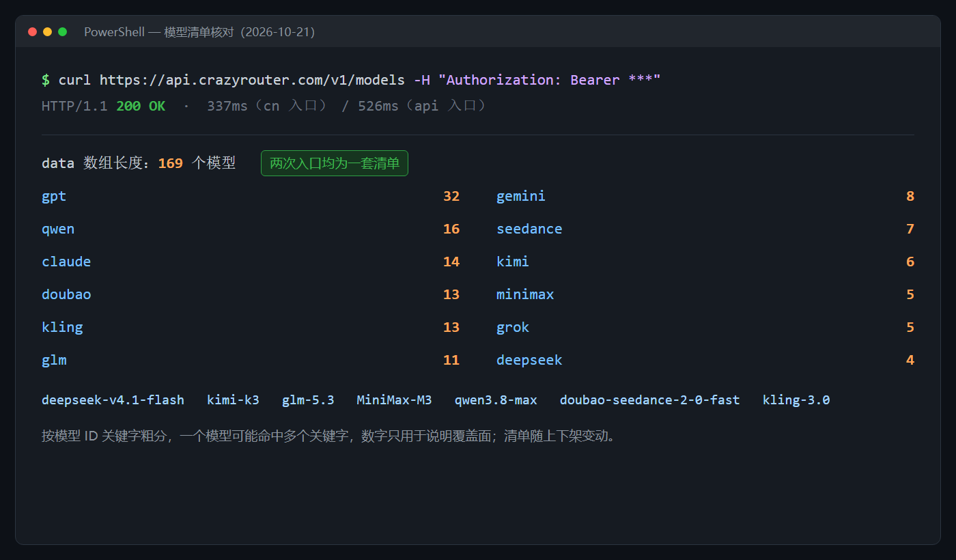Click the count "14" beside claude
Screen dimensions: 956x560
pyautogui.click(x=451, y=262)
